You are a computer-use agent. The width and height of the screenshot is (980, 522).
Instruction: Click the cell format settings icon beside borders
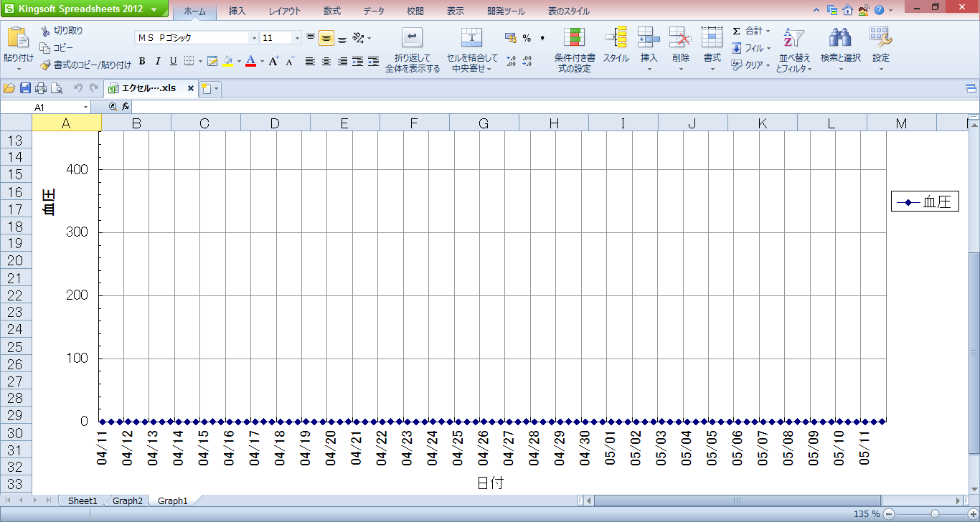click(x=212, y=62)
